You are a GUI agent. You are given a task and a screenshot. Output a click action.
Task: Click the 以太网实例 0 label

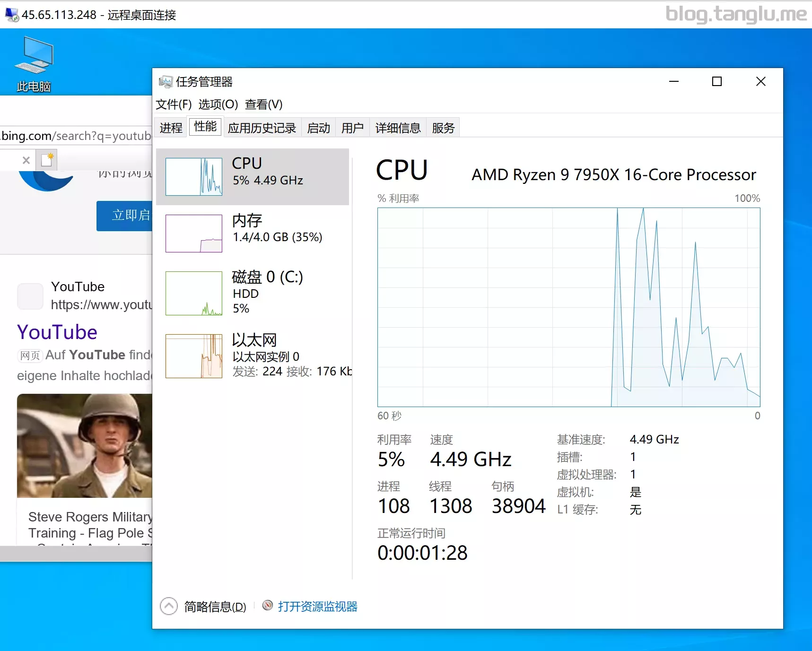click(x=266, y=356)
